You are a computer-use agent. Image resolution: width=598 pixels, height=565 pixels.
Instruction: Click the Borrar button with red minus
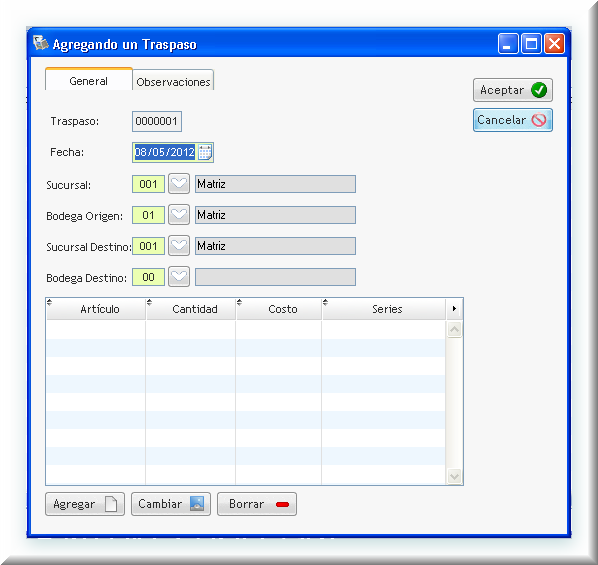pyautogui.click(x=257, y=504)
